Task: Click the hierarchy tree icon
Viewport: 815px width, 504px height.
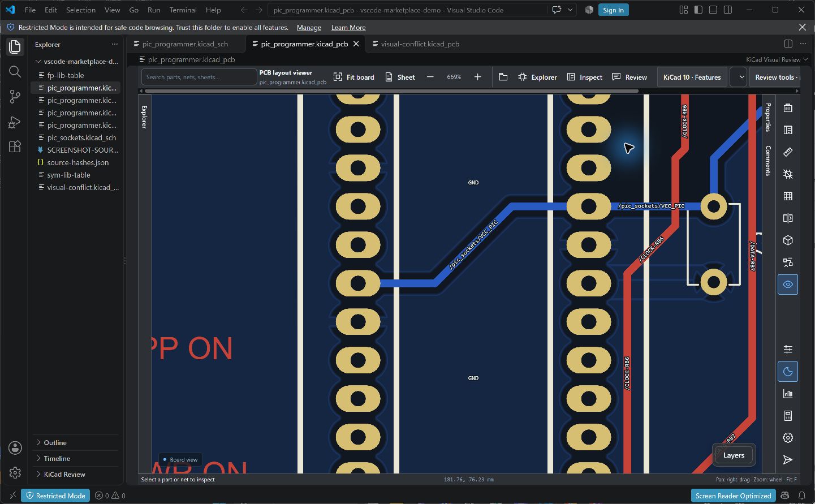Action: pyautogui.click(x=788, y=262)
